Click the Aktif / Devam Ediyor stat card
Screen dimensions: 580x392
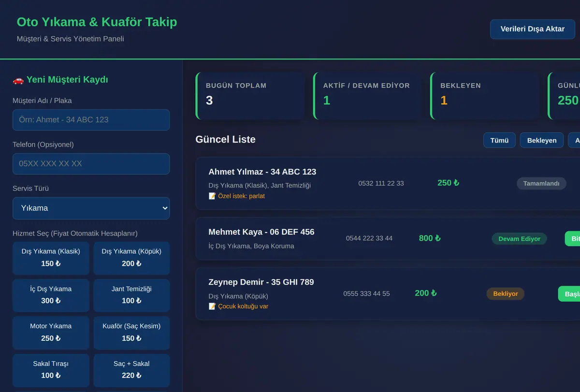click(367, 96)
